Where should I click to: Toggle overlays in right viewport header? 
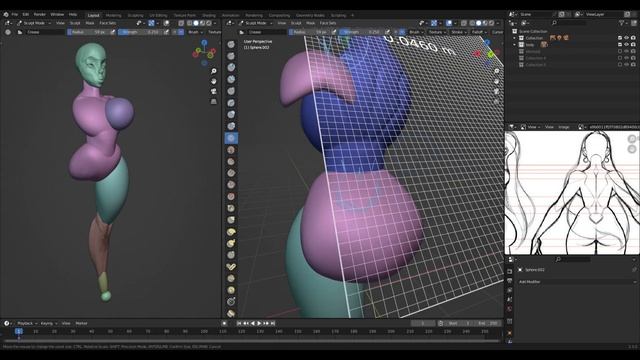[449, 23]
